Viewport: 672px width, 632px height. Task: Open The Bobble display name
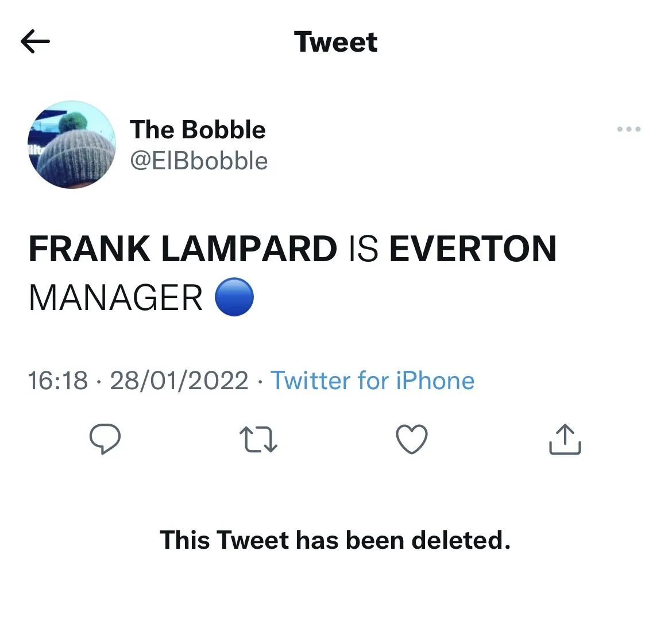[198, 130]
